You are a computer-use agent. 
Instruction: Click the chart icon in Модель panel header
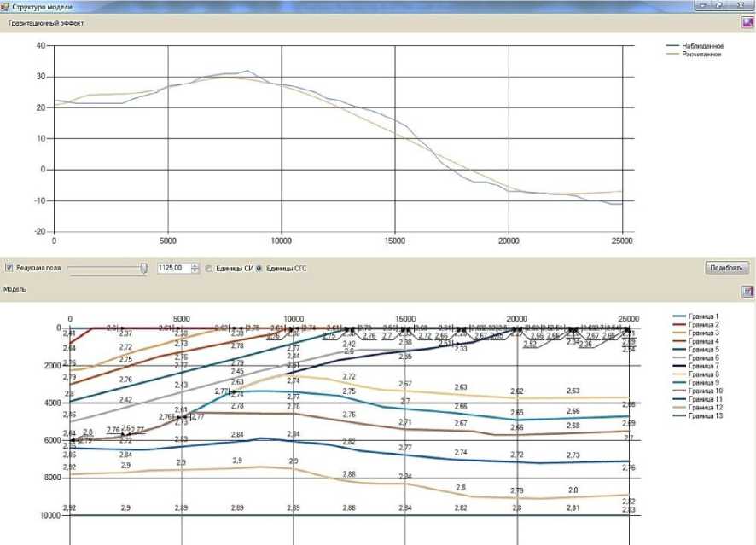[747, 291]
